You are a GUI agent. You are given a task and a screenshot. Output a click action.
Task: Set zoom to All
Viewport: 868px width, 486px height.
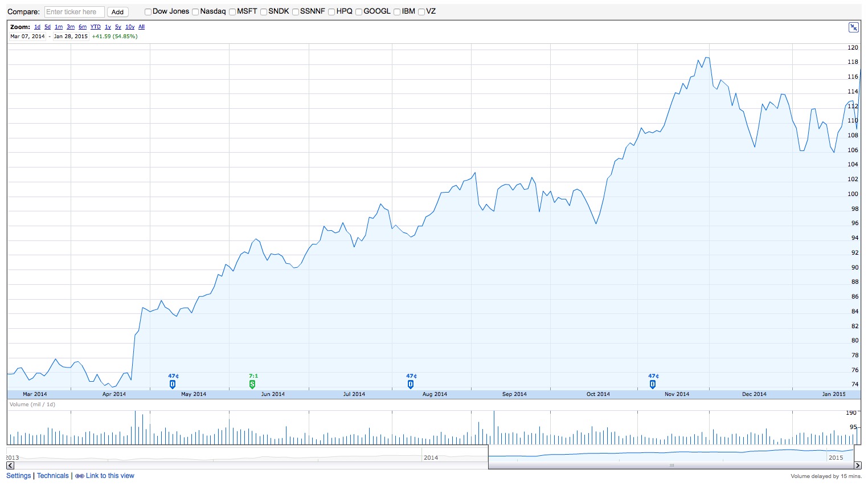coord(141,27)
